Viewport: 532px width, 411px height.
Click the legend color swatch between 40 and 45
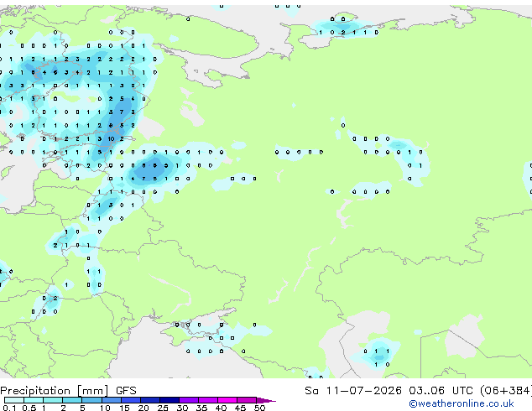227,400
